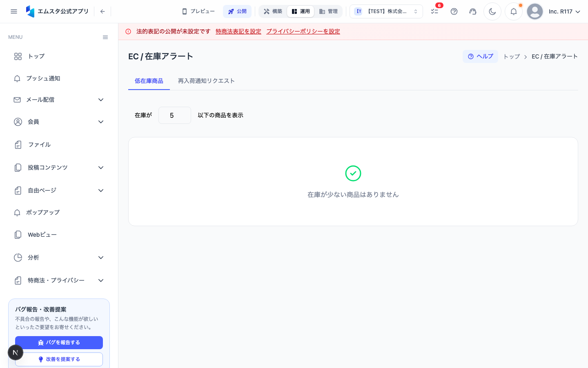
Task: Switch to the 運用 mode tab
Action: point(301,11)
